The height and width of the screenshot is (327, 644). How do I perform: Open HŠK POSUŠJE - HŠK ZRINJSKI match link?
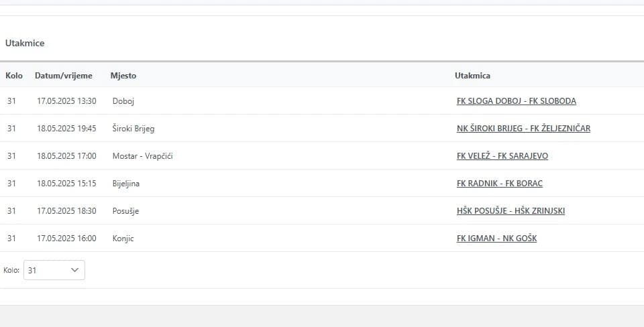(511, 211)
